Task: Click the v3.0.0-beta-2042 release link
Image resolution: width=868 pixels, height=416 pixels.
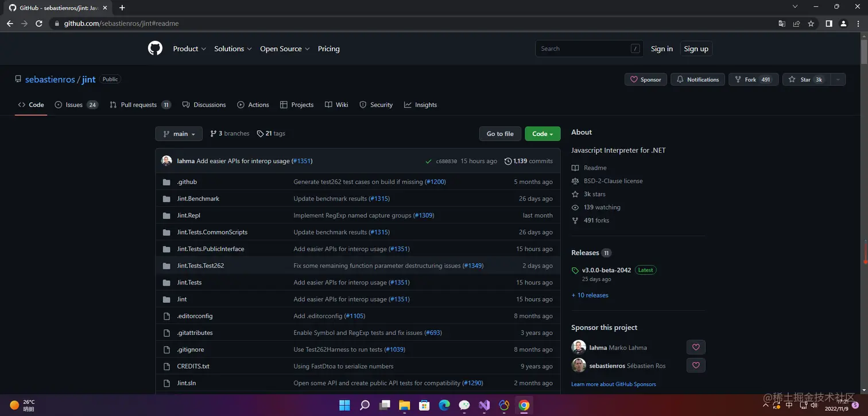Action: pos(606,270)
